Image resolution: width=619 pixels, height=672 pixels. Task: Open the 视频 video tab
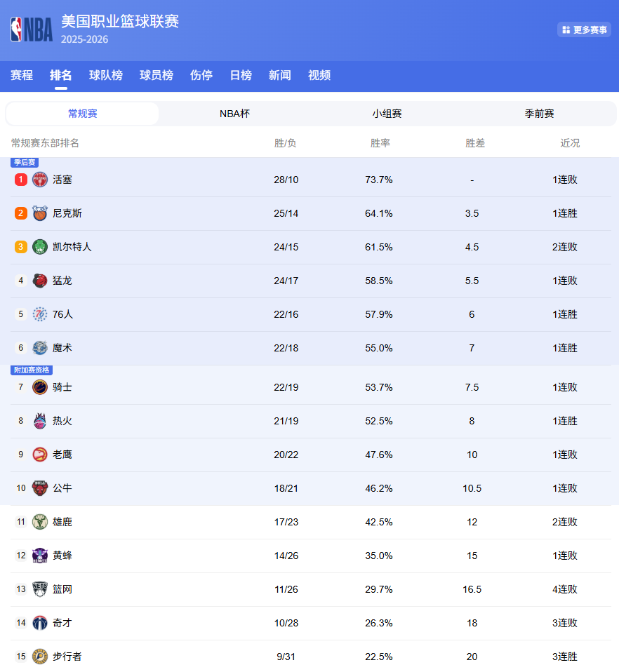(x=319, y=75)
